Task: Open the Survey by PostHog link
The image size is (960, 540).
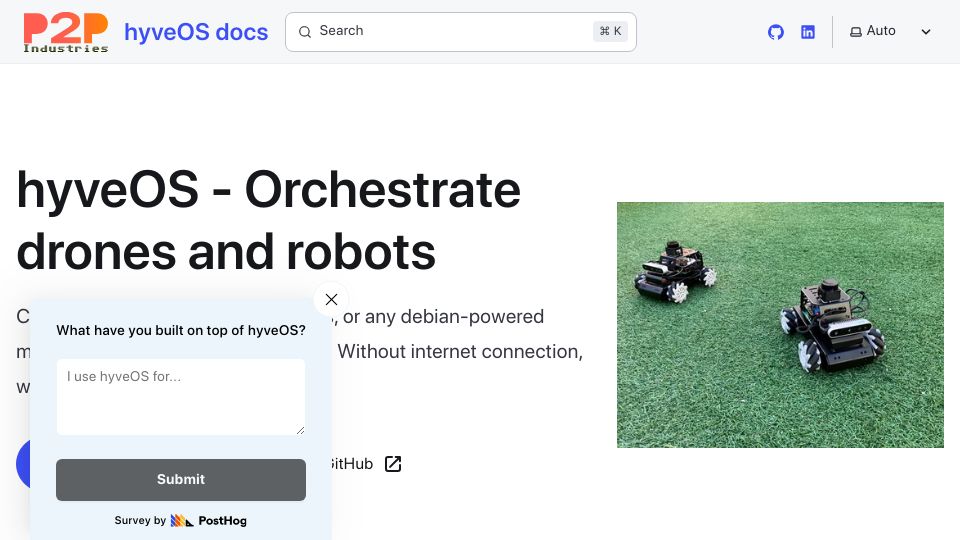Action: point(181,521)
